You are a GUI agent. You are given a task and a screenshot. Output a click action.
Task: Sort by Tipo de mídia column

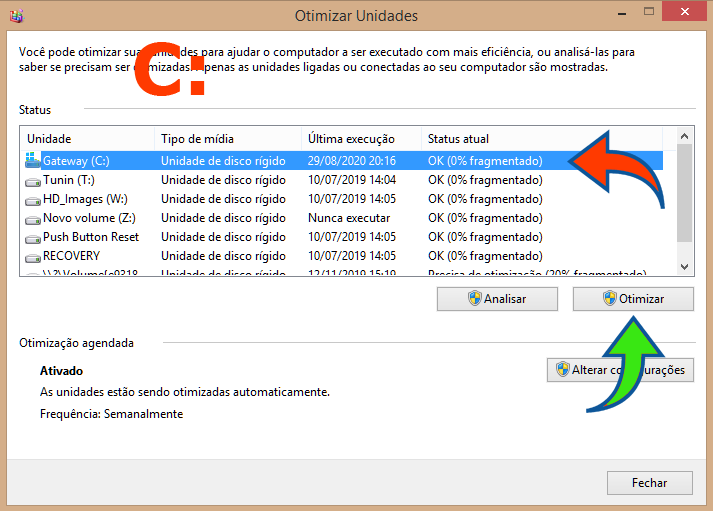(228, 138)
